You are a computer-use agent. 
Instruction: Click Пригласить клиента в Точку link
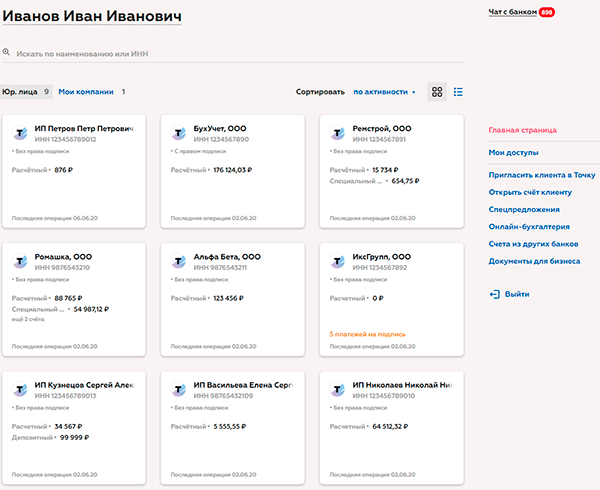point(542,174)
